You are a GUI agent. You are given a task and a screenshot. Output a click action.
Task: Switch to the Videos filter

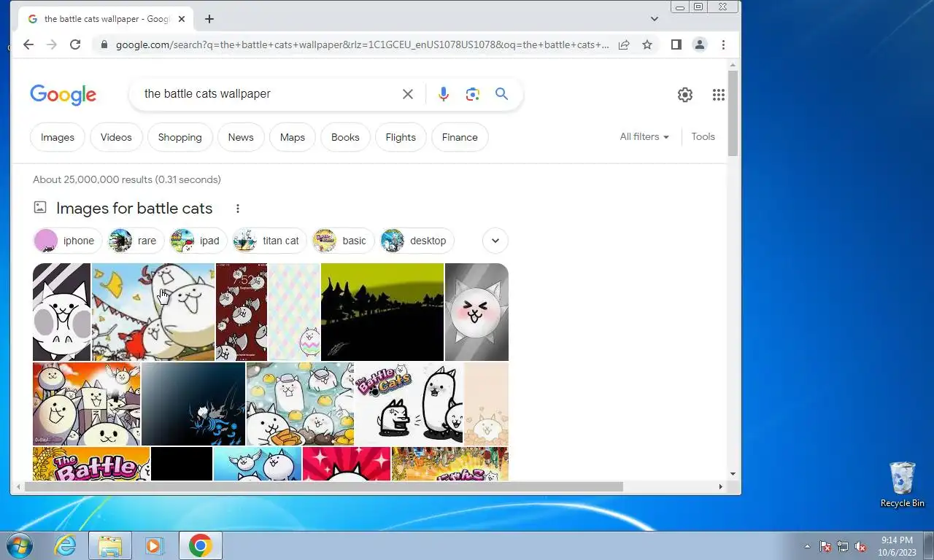point(116,137)
